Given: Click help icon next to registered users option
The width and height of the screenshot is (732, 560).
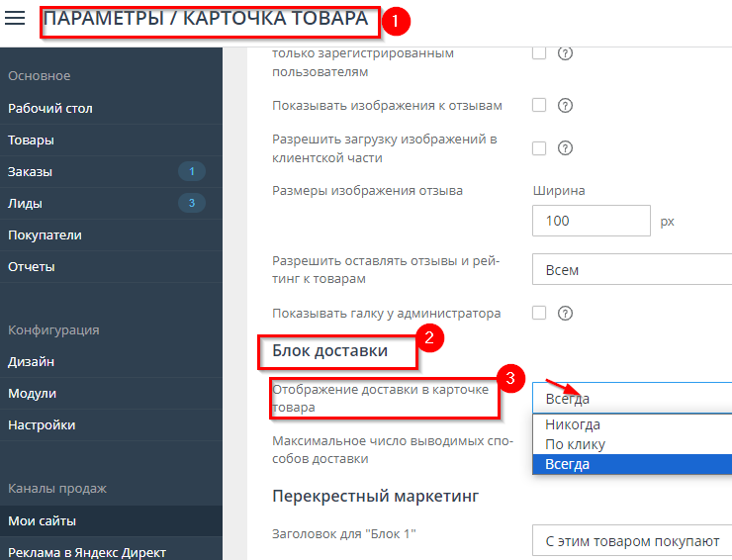Looking at the screenshot, I should 566,53.
